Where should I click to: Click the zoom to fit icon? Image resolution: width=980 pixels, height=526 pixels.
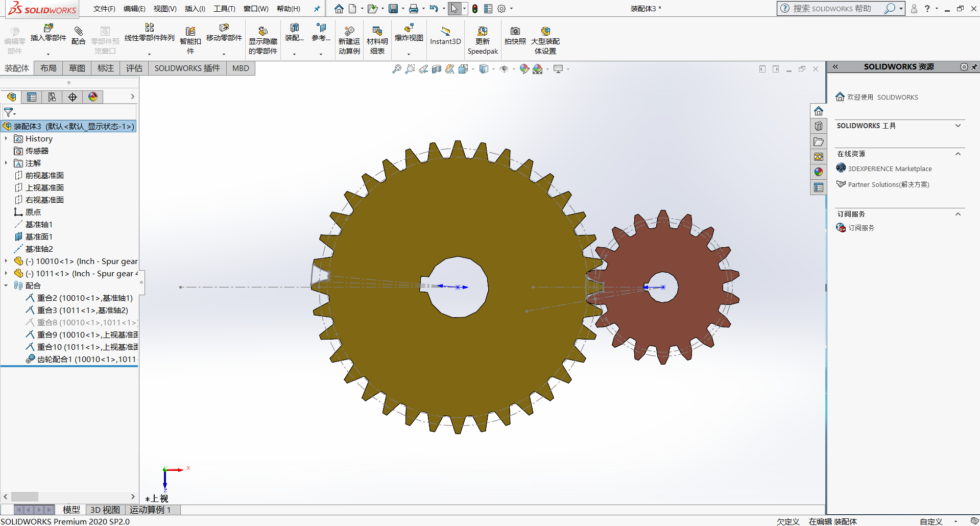coord(396,69)
